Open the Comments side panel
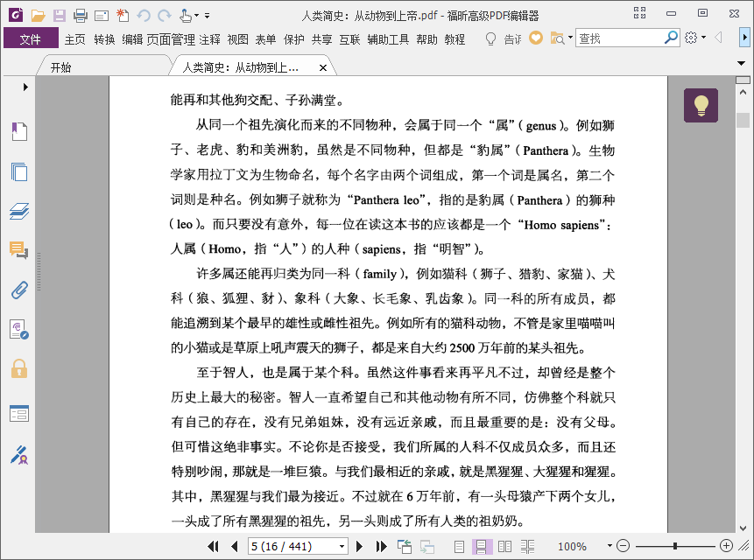 pos(19,250)
